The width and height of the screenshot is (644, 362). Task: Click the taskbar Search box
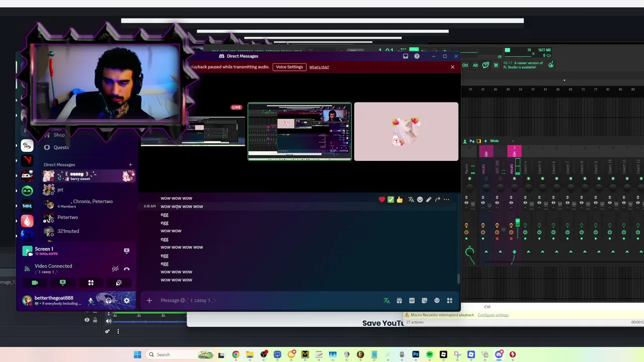coord(181,354)
